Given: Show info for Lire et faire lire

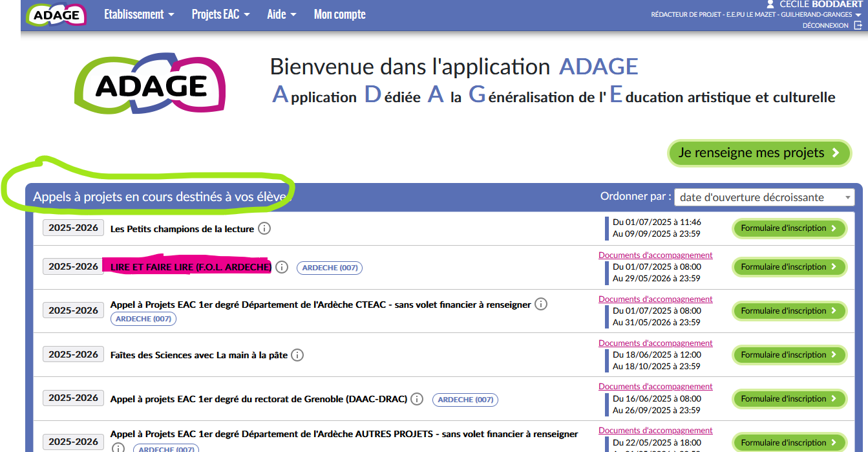Looking at the screenshot, I should (x=281, y=267).
